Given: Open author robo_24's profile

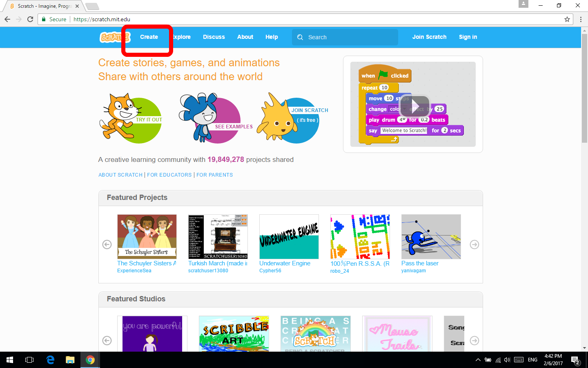Looking at the screenshot, I should click(x=340, y=271).
